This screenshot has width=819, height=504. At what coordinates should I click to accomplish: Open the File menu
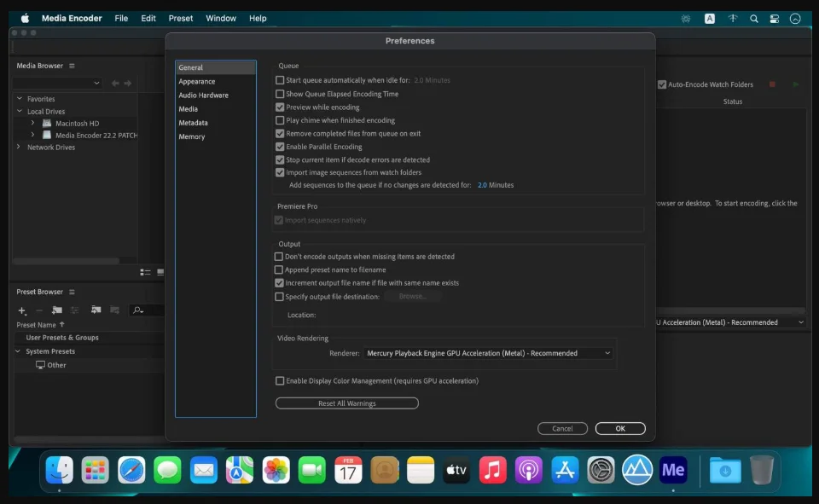click(121, 18)
